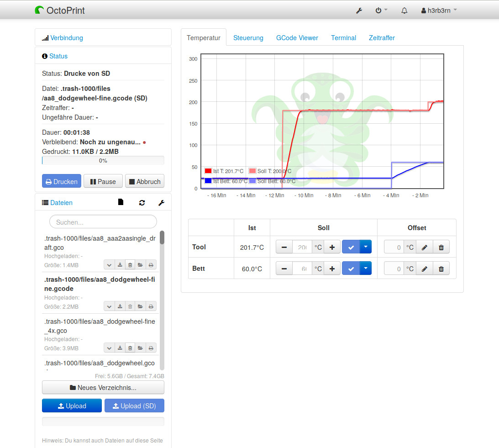The width and height of the screenshot is (499, 448).
Task: Refresh the file list
Action: tap(142, 203)
